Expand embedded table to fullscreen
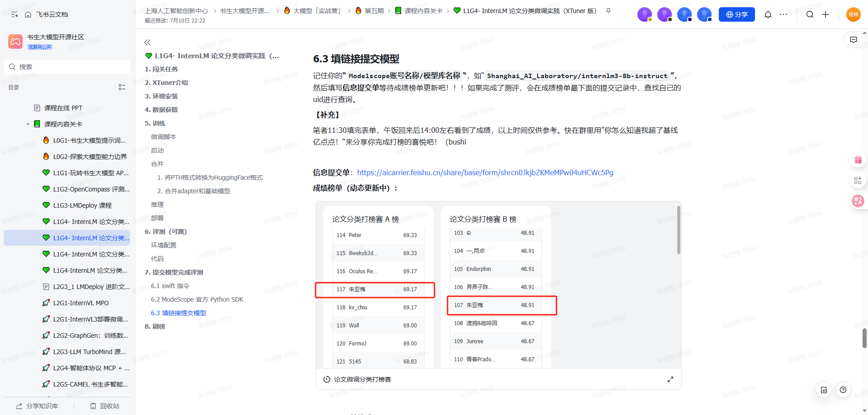The image size is (868, 415). [670, 379]
